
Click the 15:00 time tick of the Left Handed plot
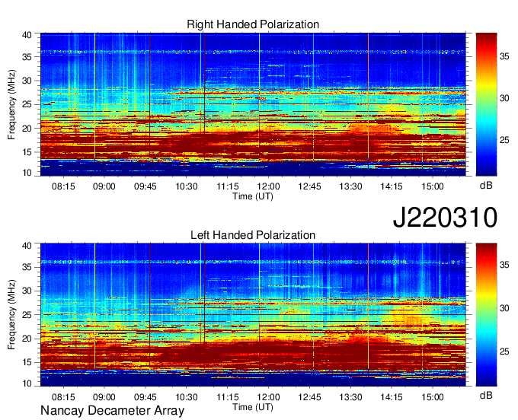pos(433,397)
